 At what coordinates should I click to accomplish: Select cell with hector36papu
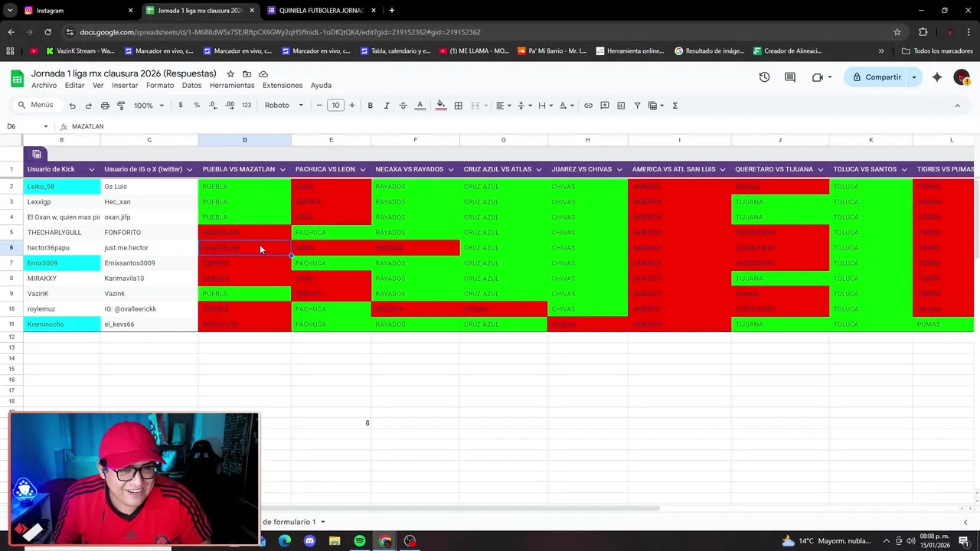click(x=61, y=248)
